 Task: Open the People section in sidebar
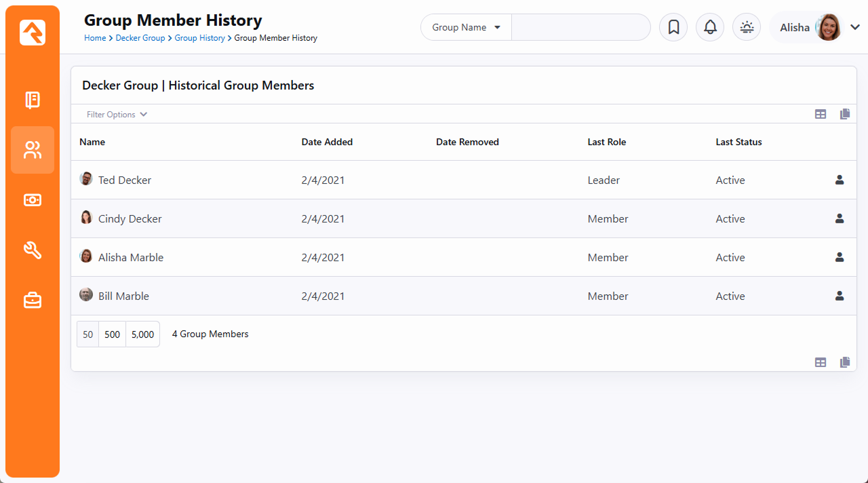(33, 150)
